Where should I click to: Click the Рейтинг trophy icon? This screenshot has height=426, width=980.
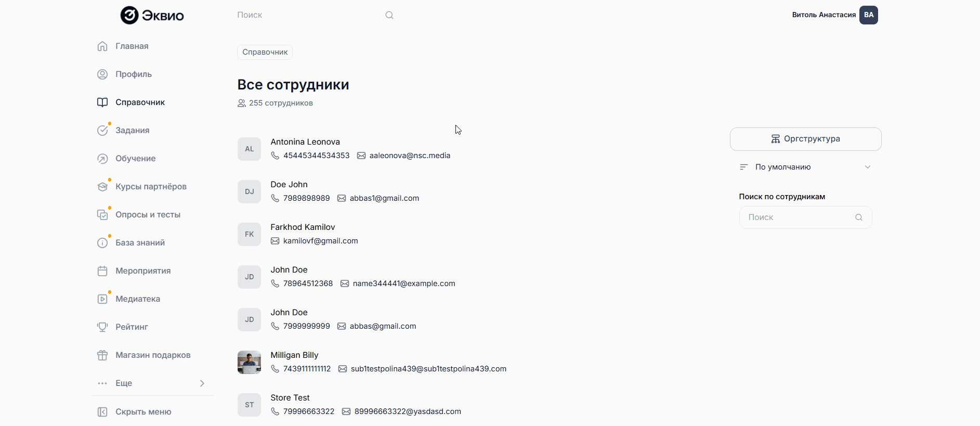[102, 327]
